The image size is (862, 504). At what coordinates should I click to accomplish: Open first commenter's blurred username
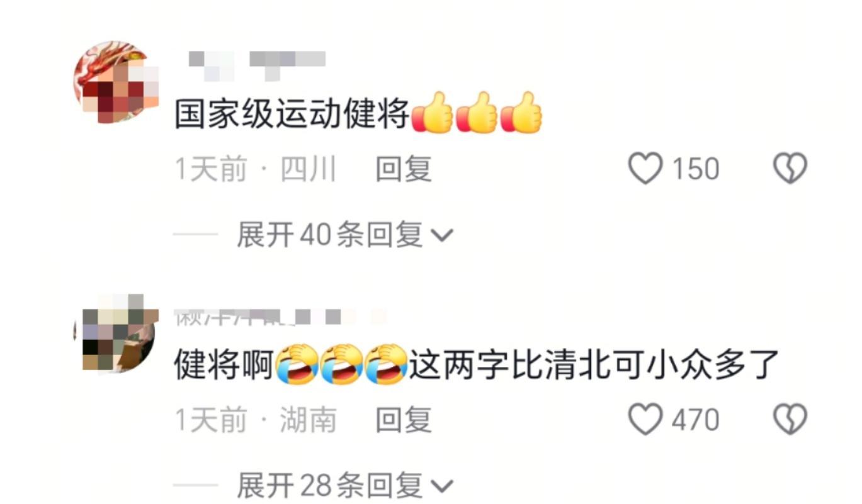257,65
